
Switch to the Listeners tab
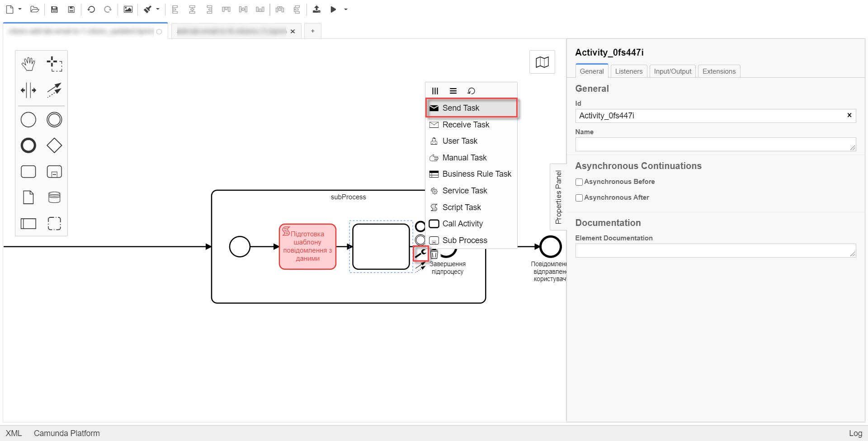[x=628, y=71]
